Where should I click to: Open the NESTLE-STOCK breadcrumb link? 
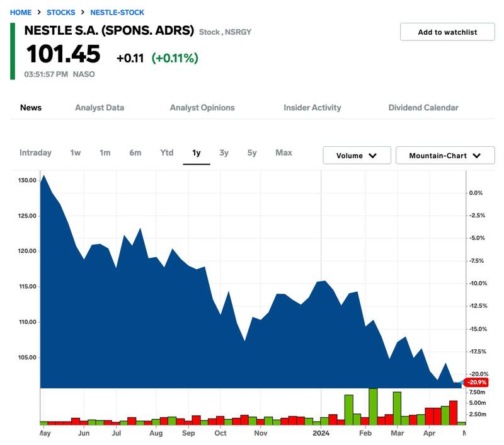[117, 13]
